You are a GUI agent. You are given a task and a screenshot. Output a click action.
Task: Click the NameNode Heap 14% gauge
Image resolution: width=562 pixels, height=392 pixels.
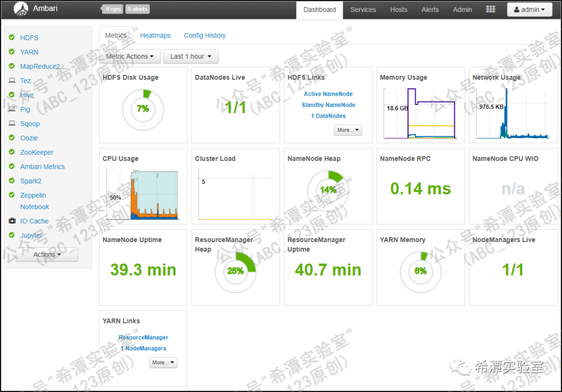pos(328,191)
